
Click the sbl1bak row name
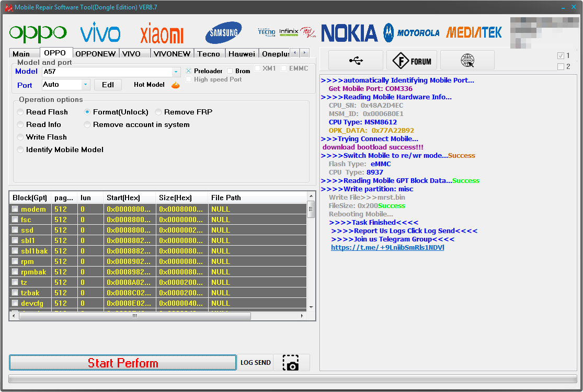coord(34,251)
